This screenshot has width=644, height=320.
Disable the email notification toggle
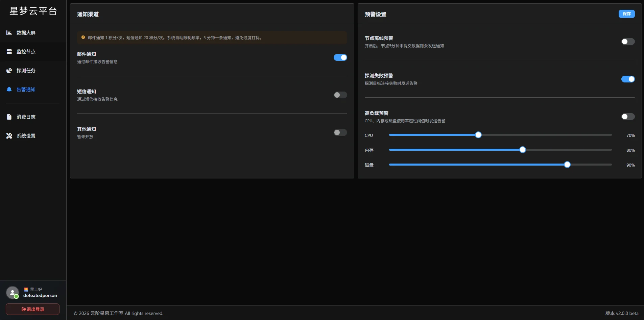340,57
